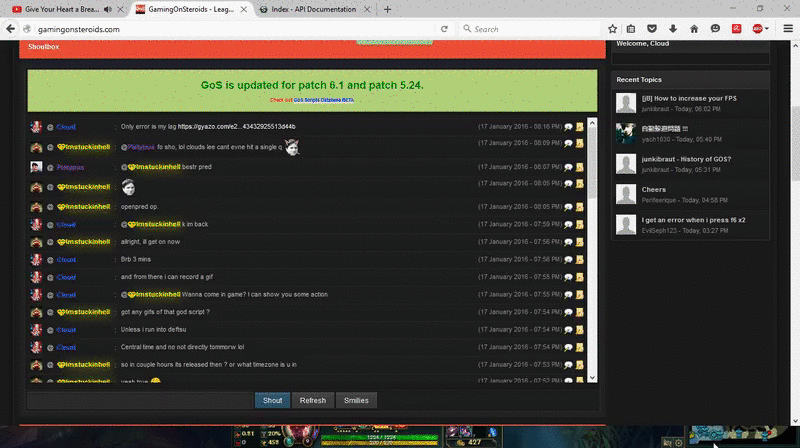Quote the 'got any gifs of that god script' shout
The height and width of the screenshot is (448, 800).
pos(568,313)
